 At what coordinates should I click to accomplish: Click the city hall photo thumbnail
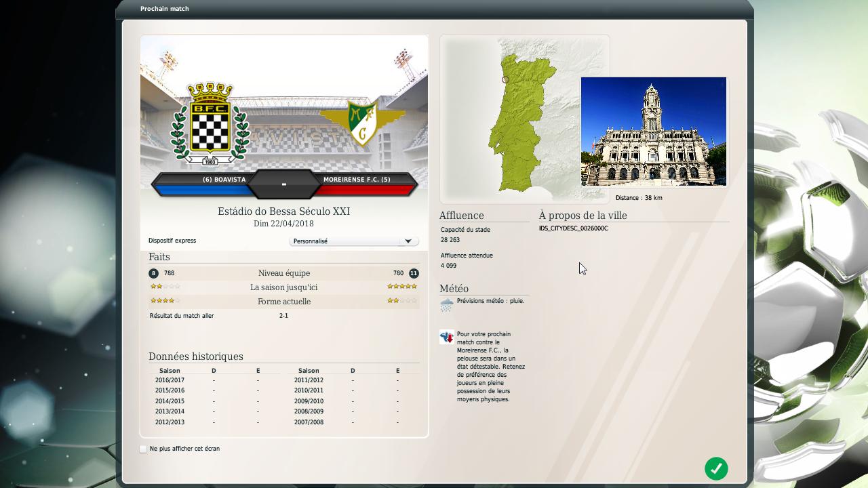(654, 131)
